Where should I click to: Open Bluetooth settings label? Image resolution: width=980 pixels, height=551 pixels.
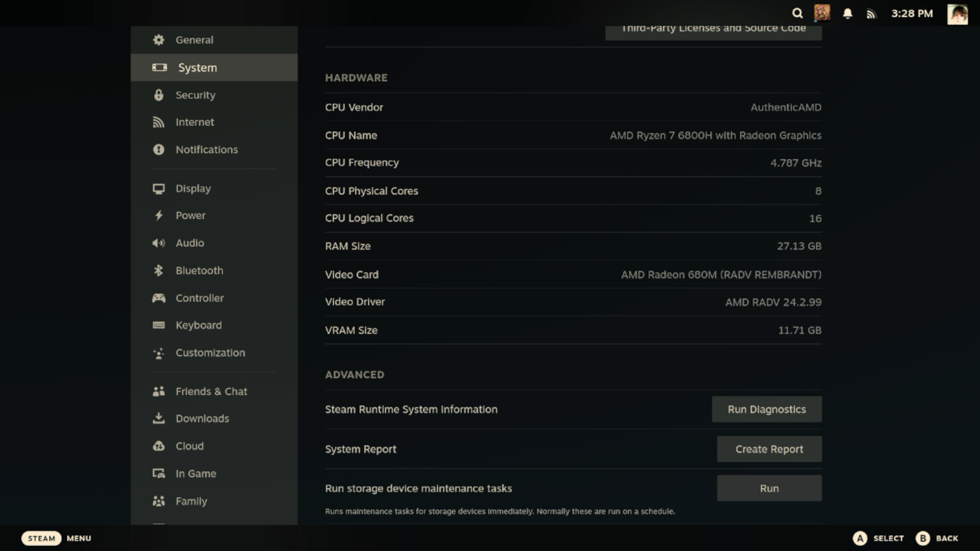coord(200,270)
